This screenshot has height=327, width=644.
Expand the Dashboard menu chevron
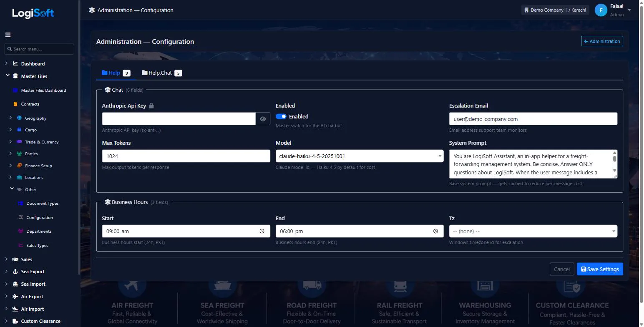(x=6, y=63)
